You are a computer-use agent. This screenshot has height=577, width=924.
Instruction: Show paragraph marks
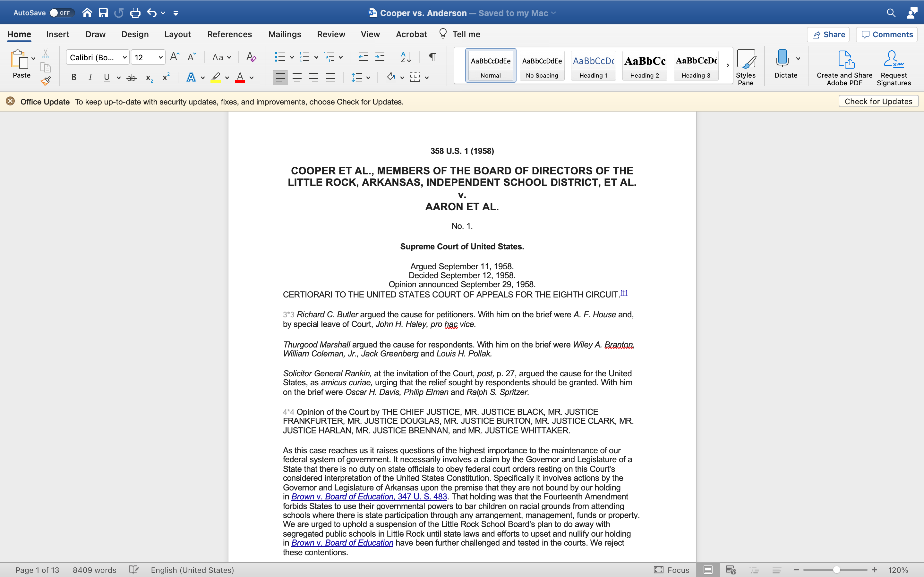click(x=432, y=57)
